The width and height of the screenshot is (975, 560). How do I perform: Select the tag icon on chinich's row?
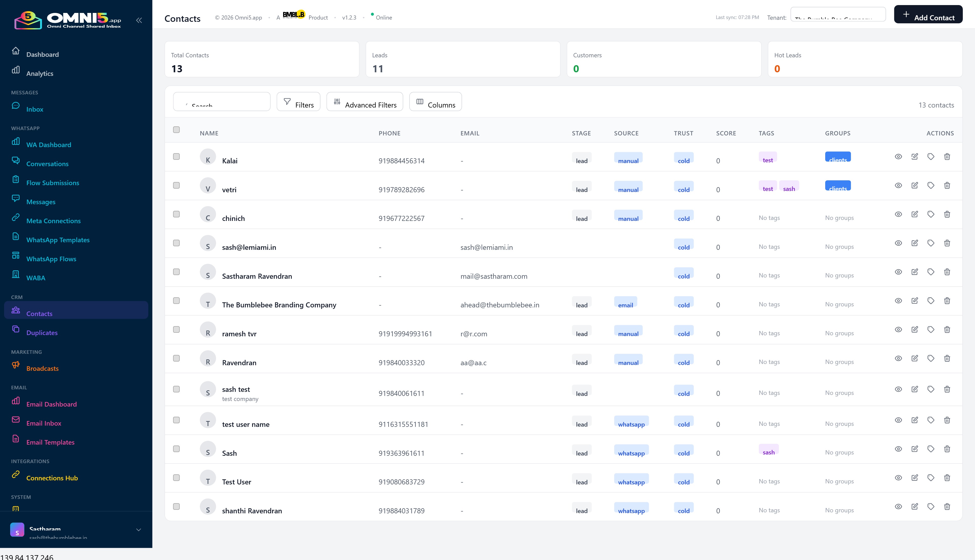pos(931,214)
